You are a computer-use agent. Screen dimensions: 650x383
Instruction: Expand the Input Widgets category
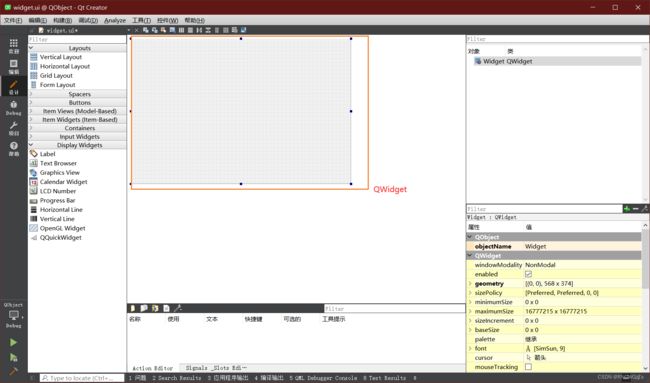31,137
